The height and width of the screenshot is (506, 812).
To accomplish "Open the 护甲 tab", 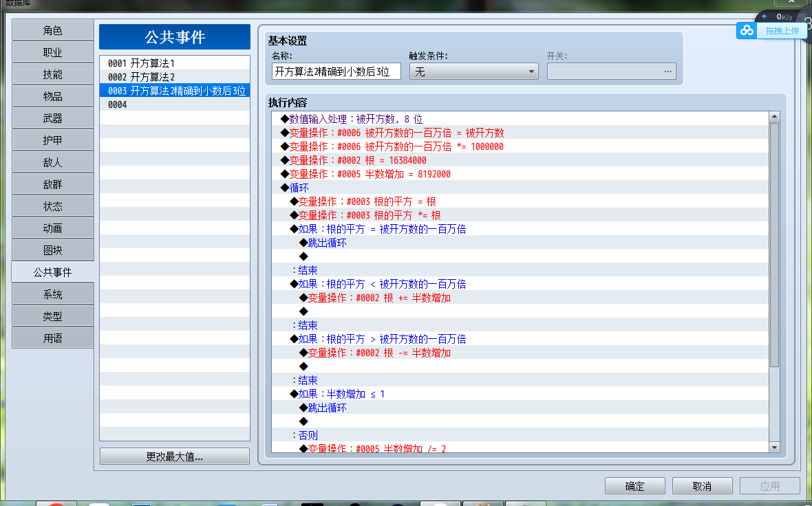I will (53, 140).
